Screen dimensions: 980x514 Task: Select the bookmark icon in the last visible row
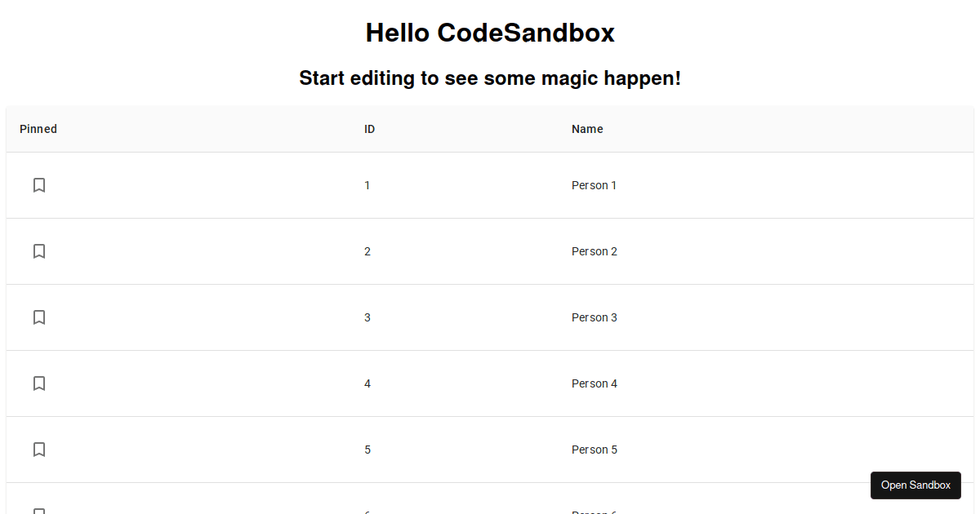coord(39,510)
